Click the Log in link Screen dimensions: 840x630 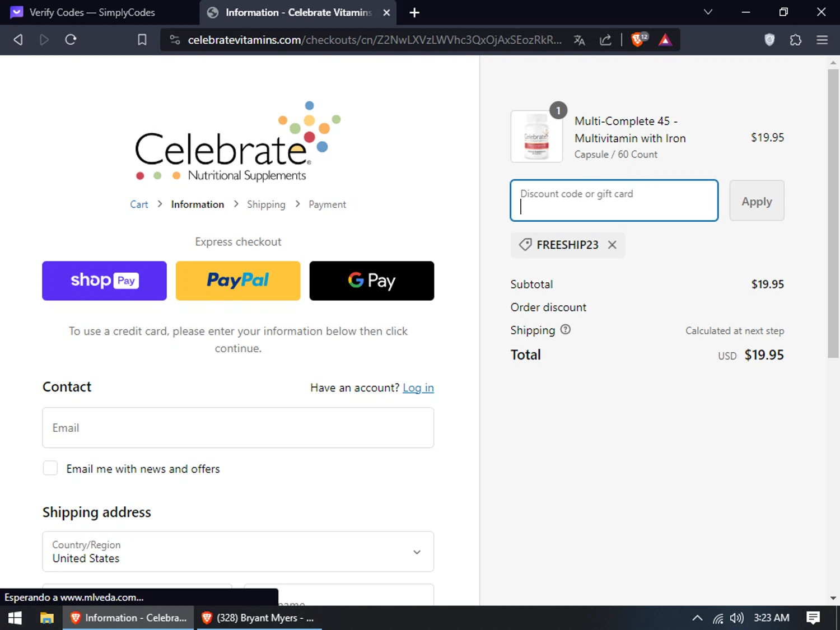(418, 388)
